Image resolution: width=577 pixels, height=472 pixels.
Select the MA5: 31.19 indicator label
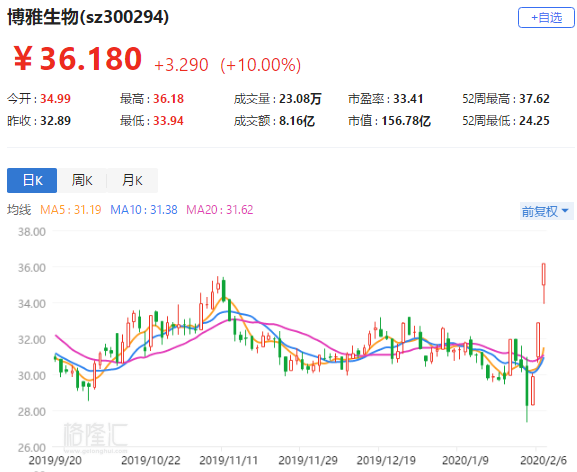[71, 210]
